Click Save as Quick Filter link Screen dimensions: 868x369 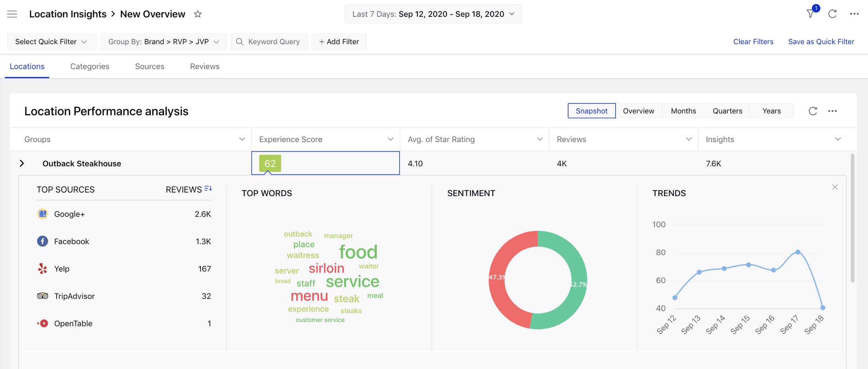coord(821,42)
